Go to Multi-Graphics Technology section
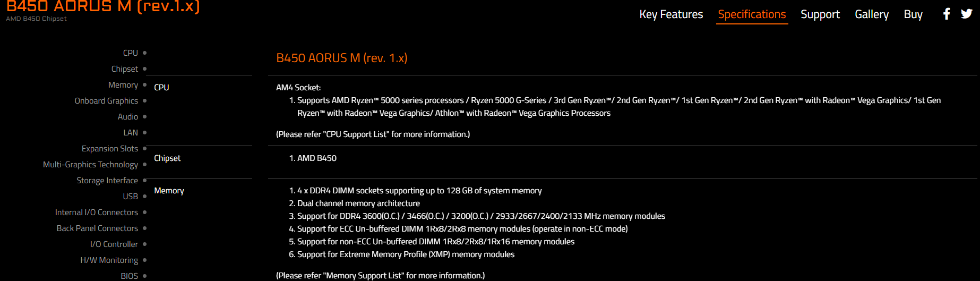Screen dimensions: 980x281 tap(91, 165)
